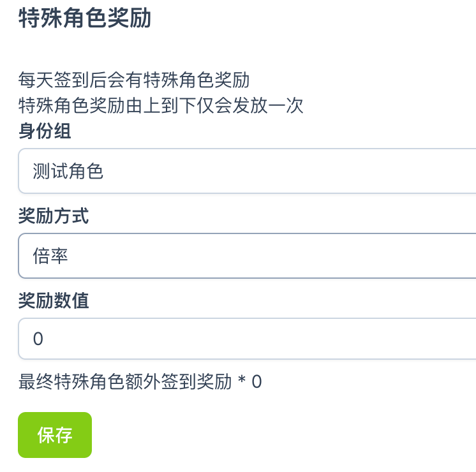Click the 特殊角色奖励由上到下仅会发放一次 description line

coord(161,105)
